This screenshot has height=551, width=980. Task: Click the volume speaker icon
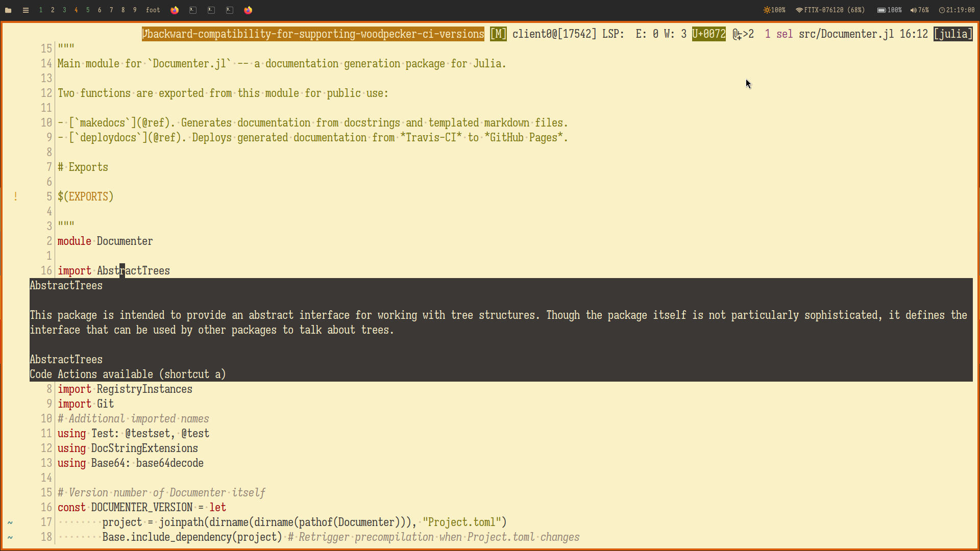pos(914,10)
